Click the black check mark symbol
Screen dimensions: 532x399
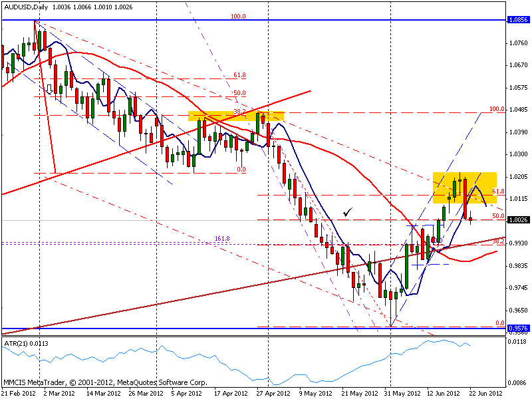(348, 212)
